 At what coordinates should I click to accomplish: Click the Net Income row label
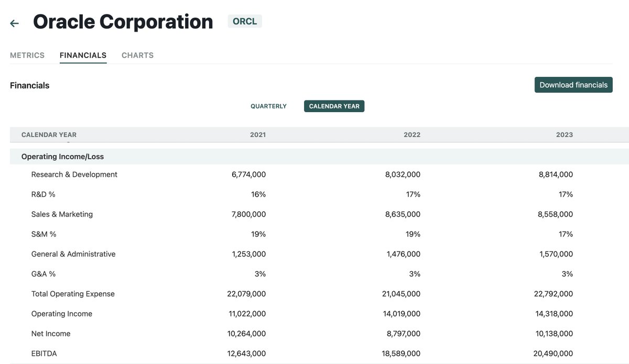(51, 334)
